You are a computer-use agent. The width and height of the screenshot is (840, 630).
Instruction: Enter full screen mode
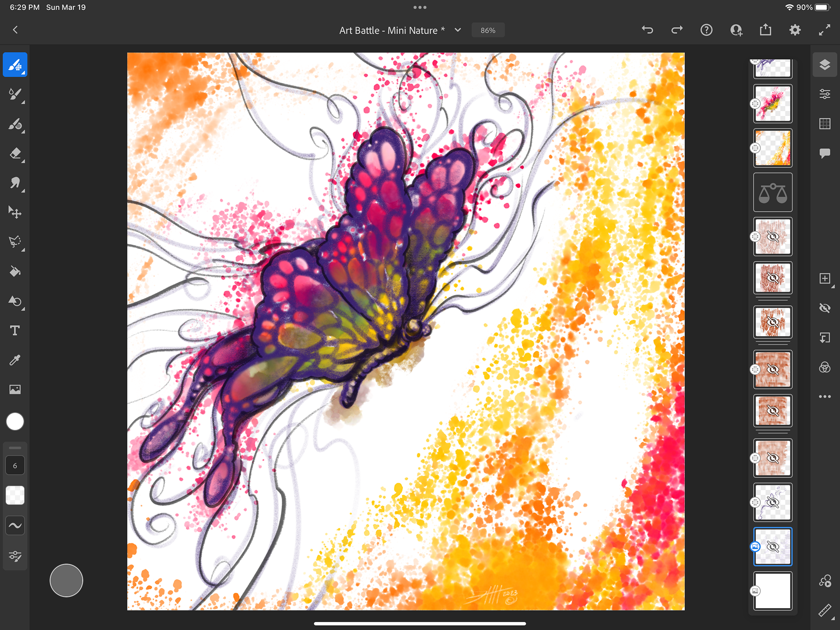825,30
